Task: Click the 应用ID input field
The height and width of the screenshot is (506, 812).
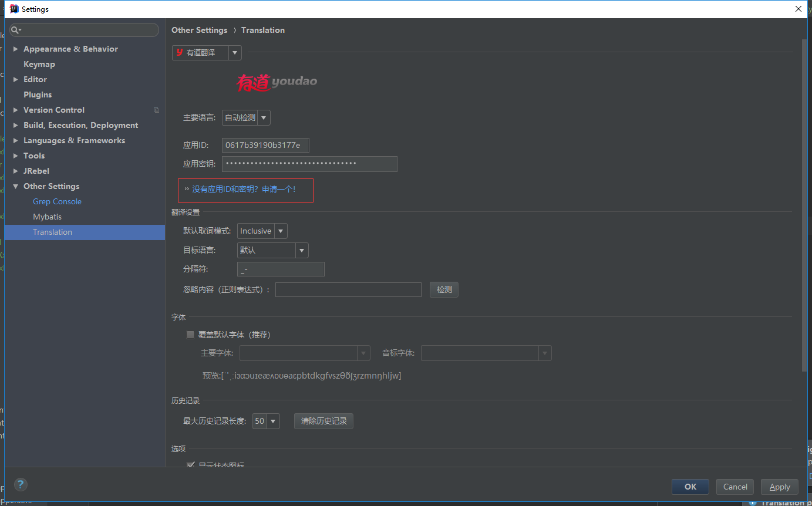Action: (265, 145)
